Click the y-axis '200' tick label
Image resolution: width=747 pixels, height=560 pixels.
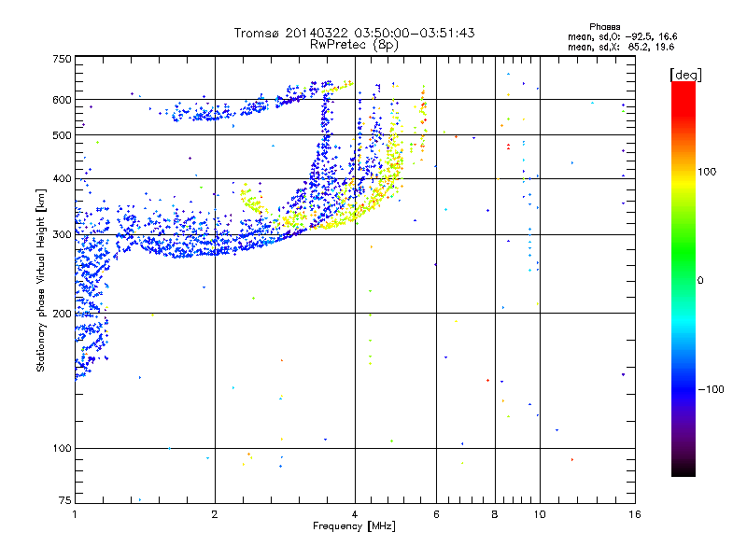(63, 314)
